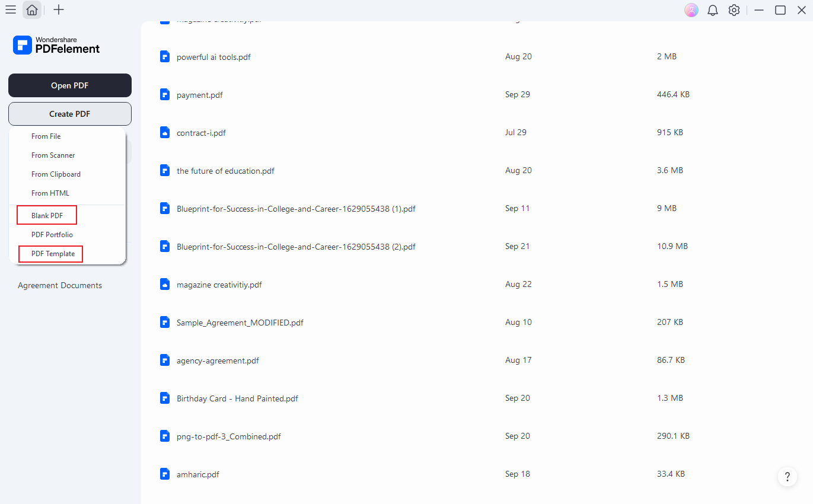Choose PDF Portfolio option

click(x=52, y=235)
